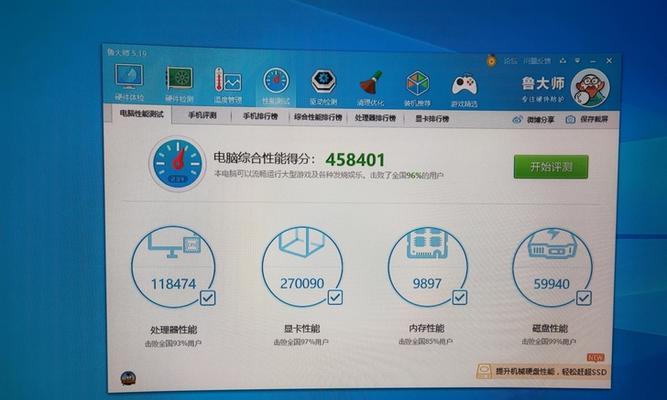Click the memory chip icon above 9897
Screen dimensions: 667x400
[x=427, y=244]
